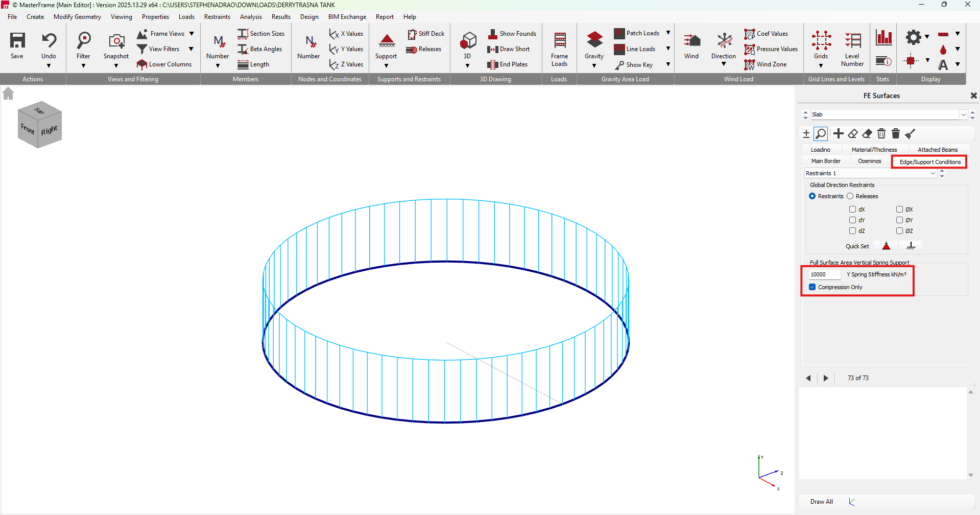The height and width of the screenshot is (515, 980).
Task: Open the Restraints 1 dropdown
Action: click(933, 174)
